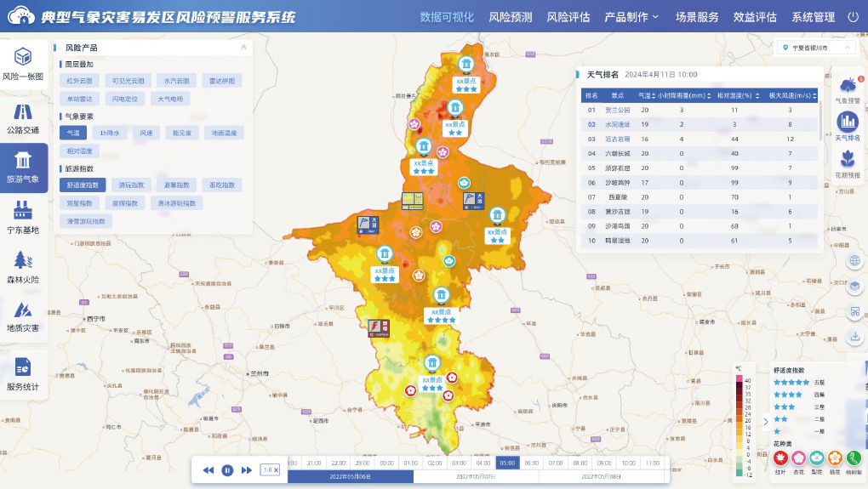Toggle the 1h降水 element layer
The height and width of the screenshot is (489, 868).
[x=110, y=133]
